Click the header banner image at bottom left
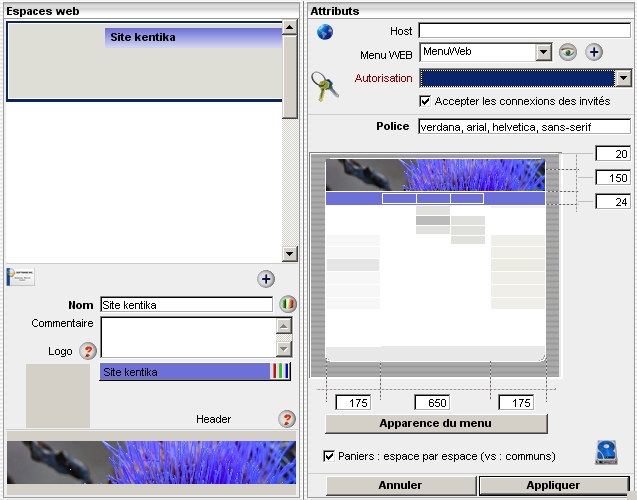This screenshot has width=637, height=500. point(151,462)
